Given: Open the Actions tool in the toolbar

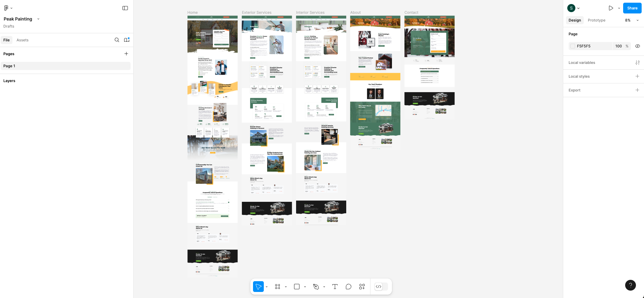Looking at the screenshot, I should [x=362, y=287].
